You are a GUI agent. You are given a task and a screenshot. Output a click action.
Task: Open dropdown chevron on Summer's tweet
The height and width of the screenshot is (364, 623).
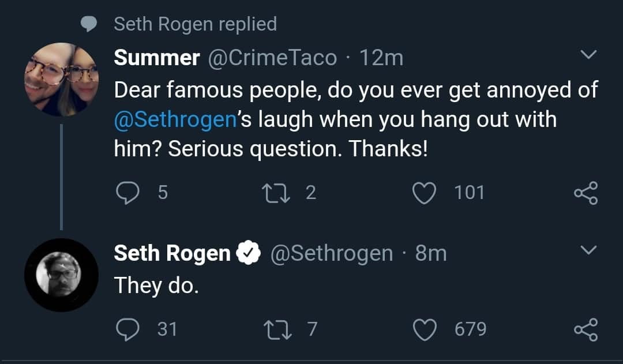587,56
